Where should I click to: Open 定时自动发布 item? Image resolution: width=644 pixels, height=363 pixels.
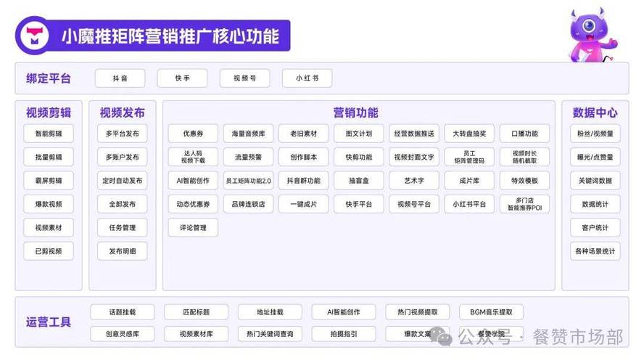123,181
